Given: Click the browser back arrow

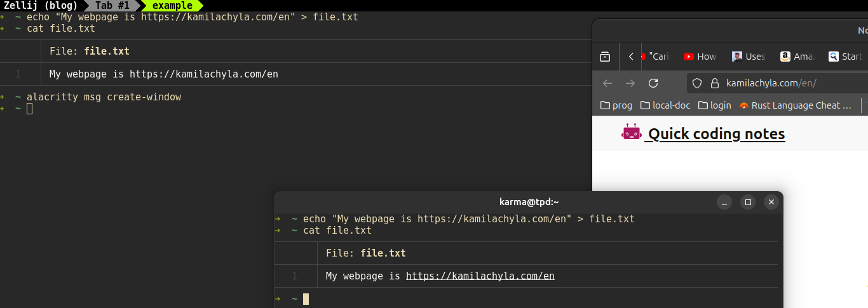Looking at the screenshot, I should coord(607,83).
